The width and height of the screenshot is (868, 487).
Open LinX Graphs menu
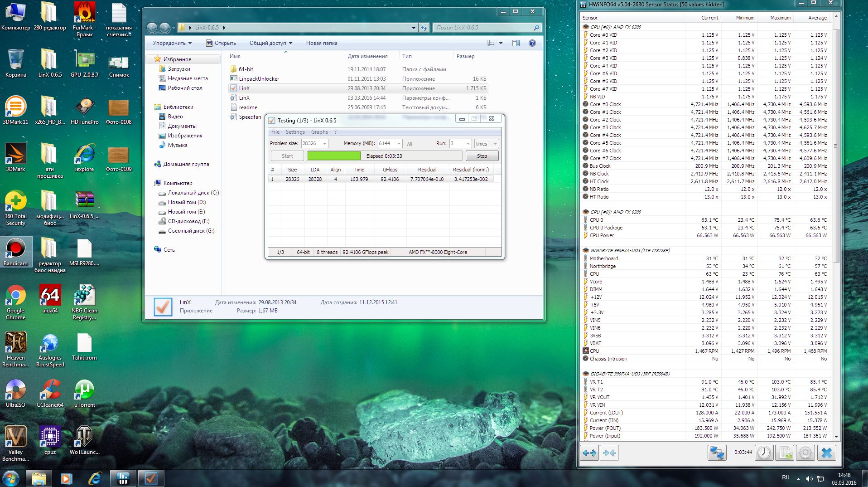319,132
